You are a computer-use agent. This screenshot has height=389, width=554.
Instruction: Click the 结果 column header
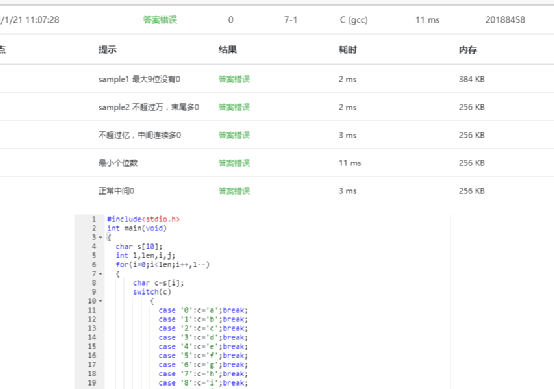[228, 49]
